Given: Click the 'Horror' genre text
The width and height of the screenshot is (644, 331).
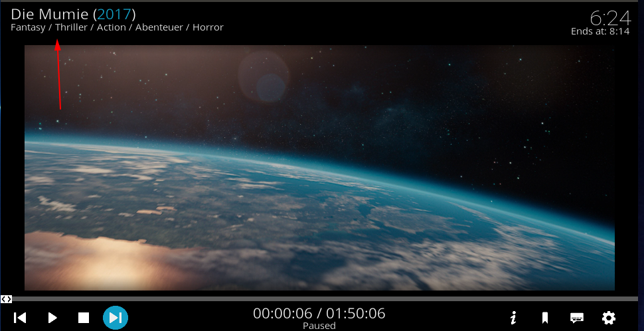Looking at the screenshot, I should coord(208,27).
